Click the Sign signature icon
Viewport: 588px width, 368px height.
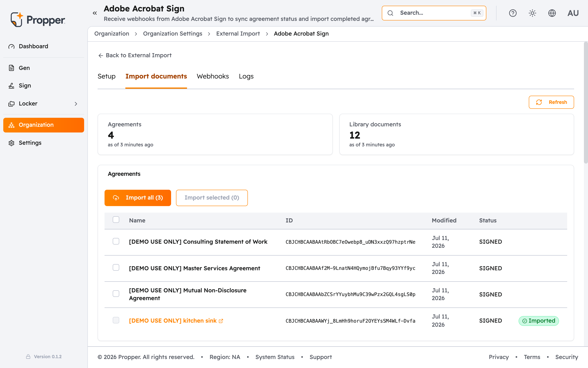click(11, 86)
